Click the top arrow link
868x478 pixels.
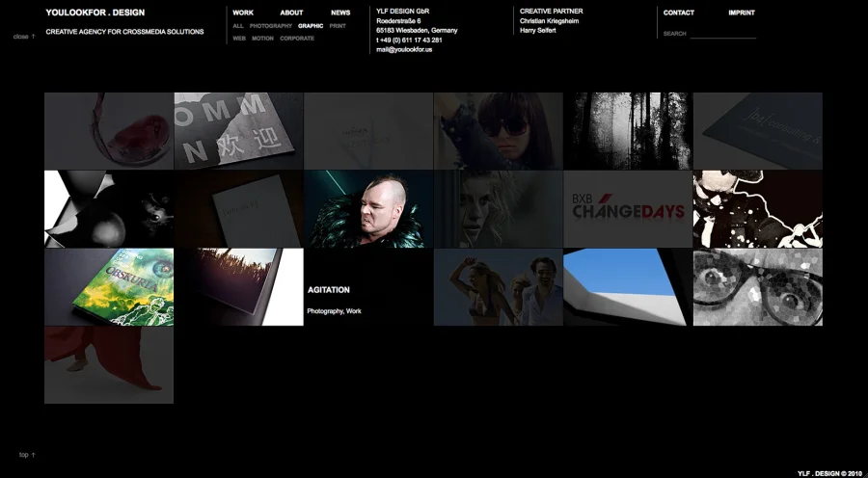(27, 455)
